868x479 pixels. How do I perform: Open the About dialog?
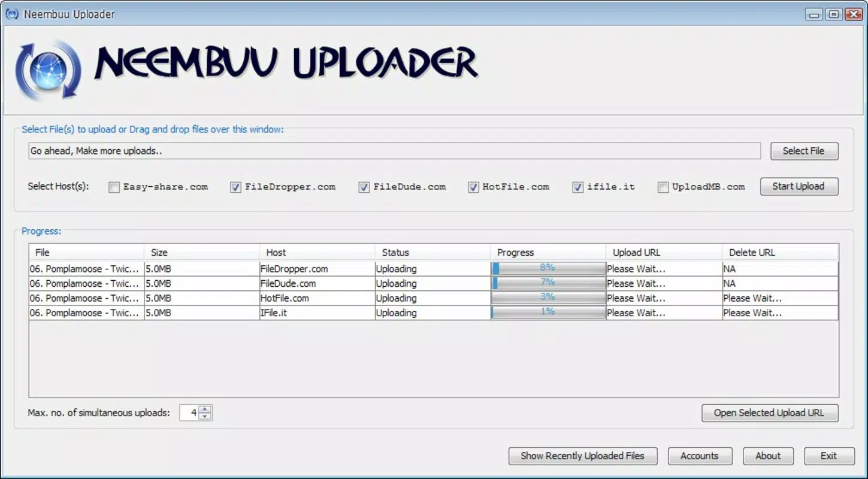click(768, 456)
